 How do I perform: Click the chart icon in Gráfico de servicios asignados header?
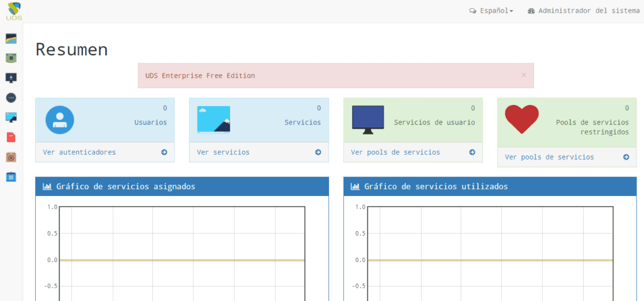47,187
